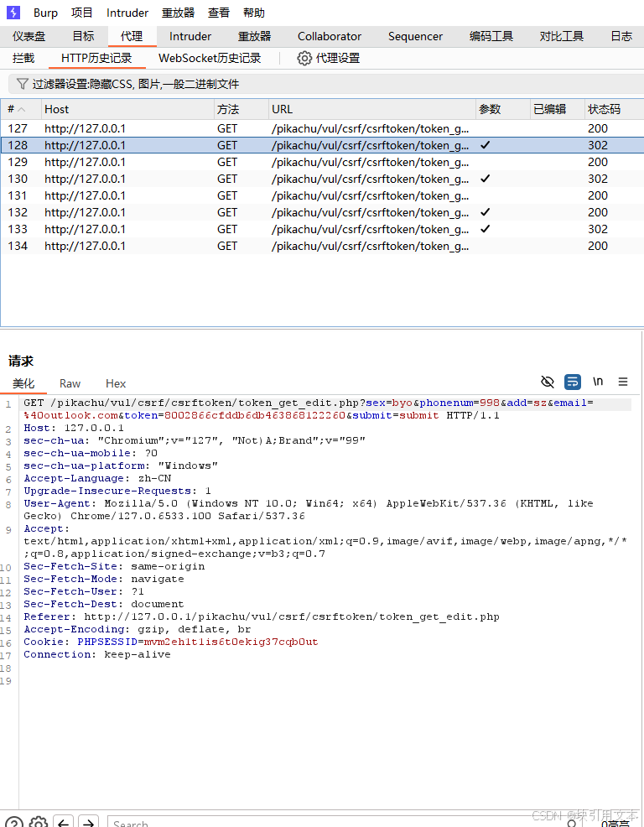Switch to the 拦截 sub-tab
644x827 pixels.
[23, 58]
